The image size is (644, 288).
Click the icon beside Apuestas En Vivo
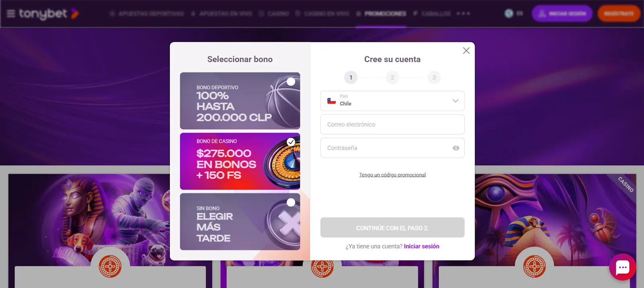click(x=194, y=13)
